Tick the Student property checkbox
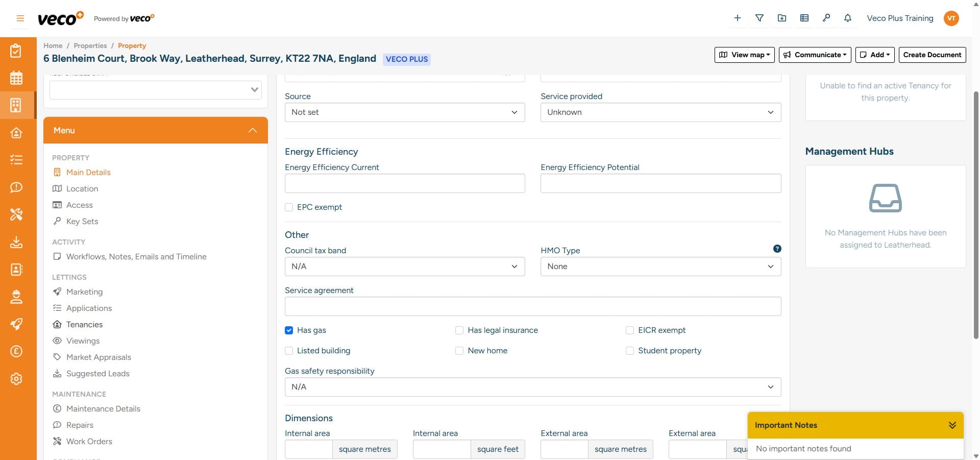The image size is (980, 460). click(x=630, y=351)
